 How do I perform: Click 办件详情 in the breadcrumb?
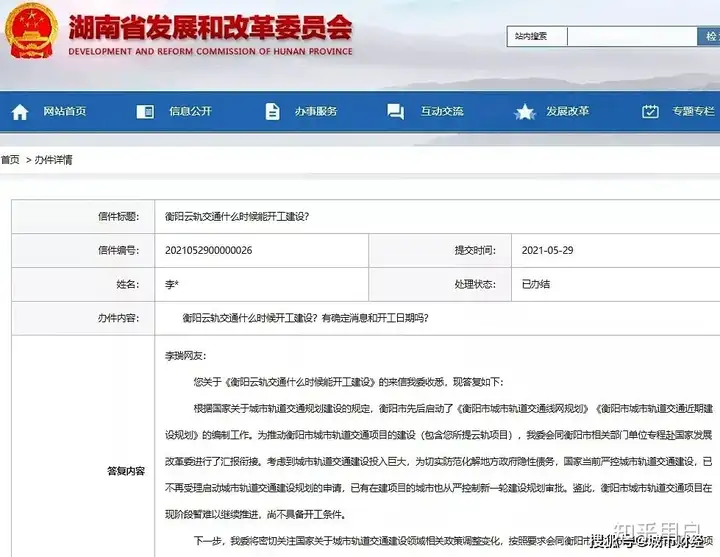53,160
